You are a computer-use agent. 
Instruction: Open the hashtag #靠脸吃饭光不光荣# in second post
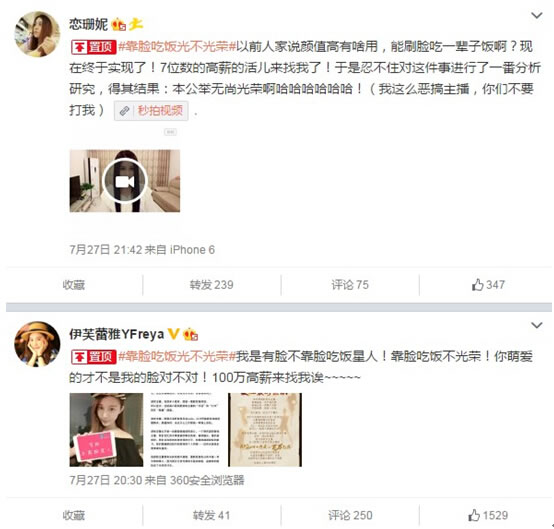[x=177, y=356]
